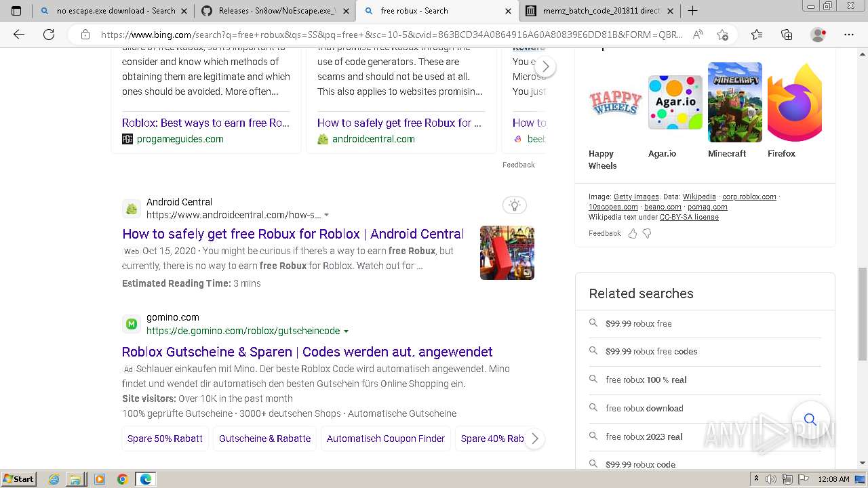Open the Windows Start menu
Screen dimensions: 868x488
pos(19,479)
